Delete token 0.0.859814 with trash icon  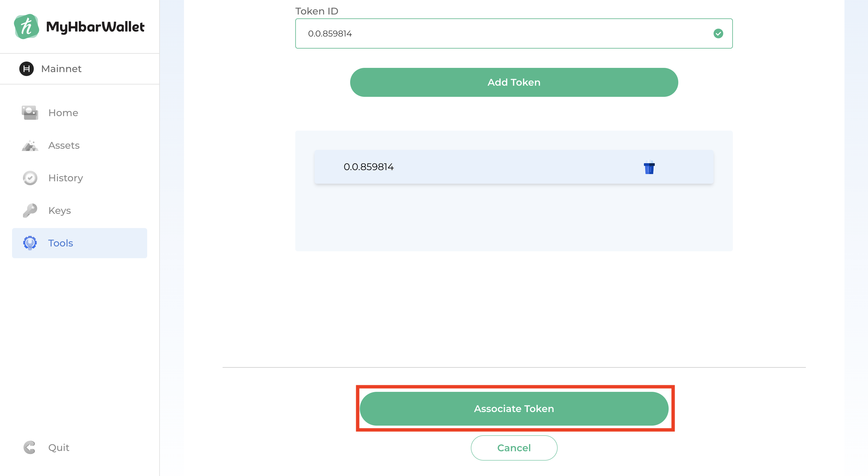tap(649, 167)
